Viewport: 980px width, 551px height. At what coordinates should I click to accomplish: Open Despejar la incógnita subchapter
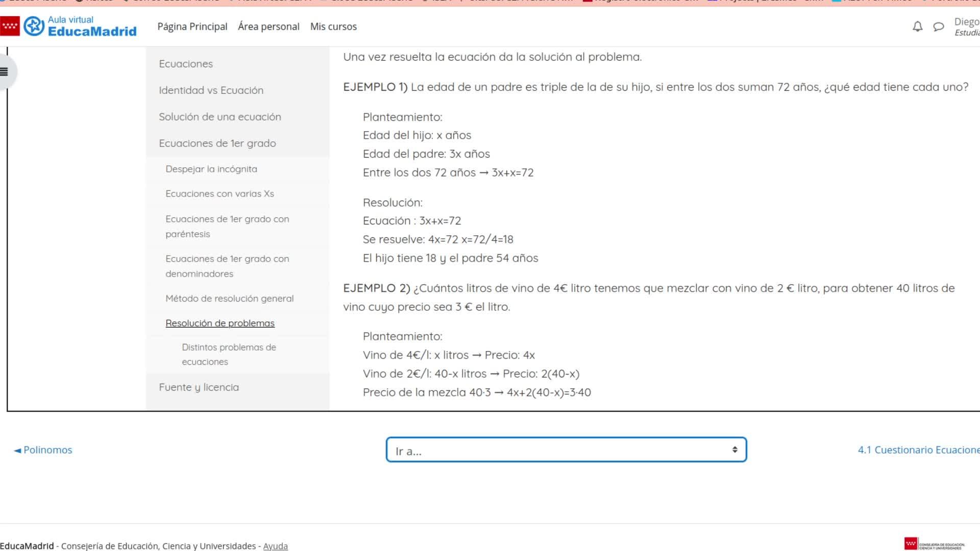pyautogui.click(x=211, y=169)
